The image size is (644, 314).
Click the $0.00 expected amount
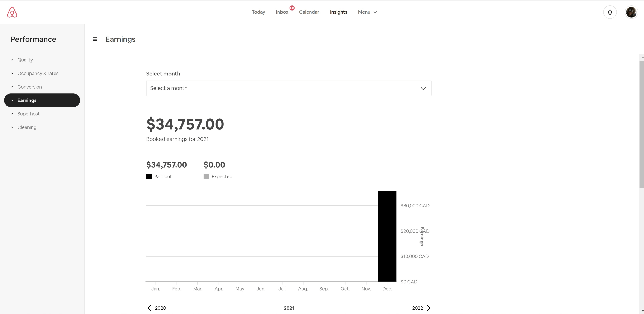(x=214, y=165)
